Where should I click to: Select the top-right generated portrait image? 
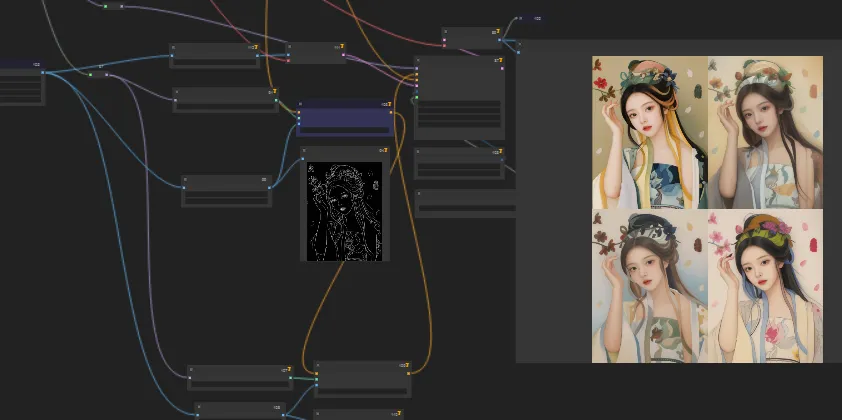[764, 132]
